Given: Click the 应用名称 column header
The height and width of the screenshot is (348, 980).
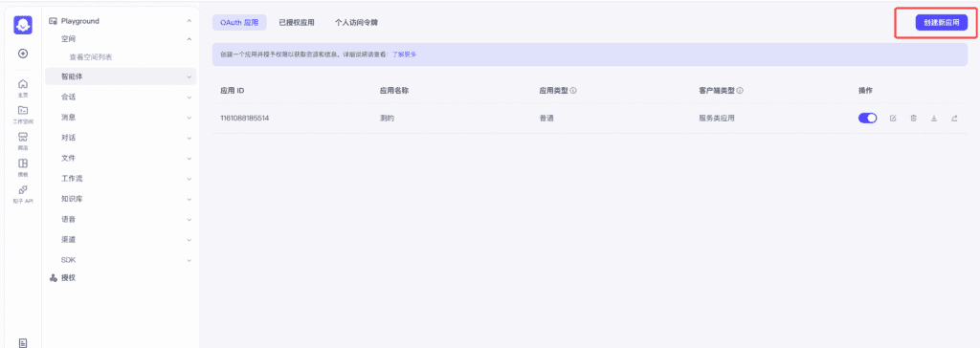Looking at the screenshot, I should pyautogui.click(x=393, y=91).
